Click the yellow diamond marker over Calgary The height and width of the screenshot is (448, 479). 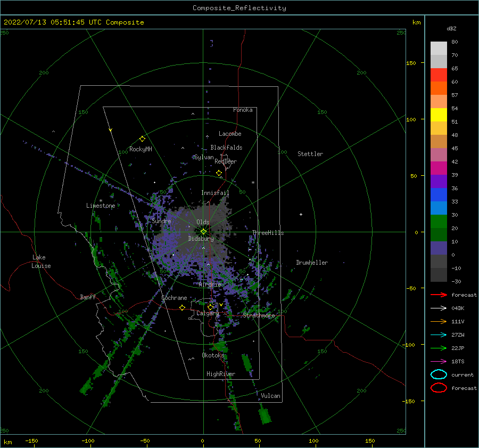(210, 307)
